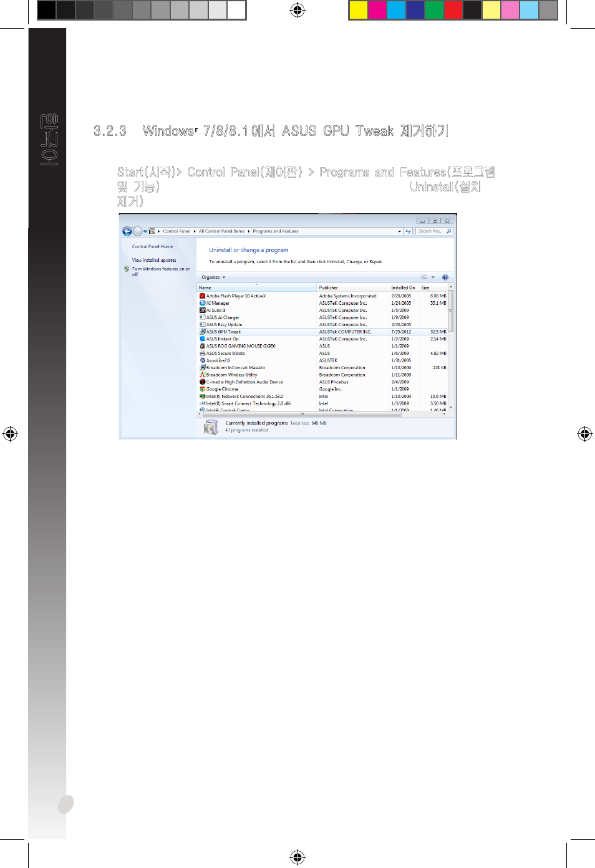Image resolution: width=595 pixels, height=868 pixels.
Task: Click the horizontal scrollbar left arrow
Action: (x=200, y=413)
